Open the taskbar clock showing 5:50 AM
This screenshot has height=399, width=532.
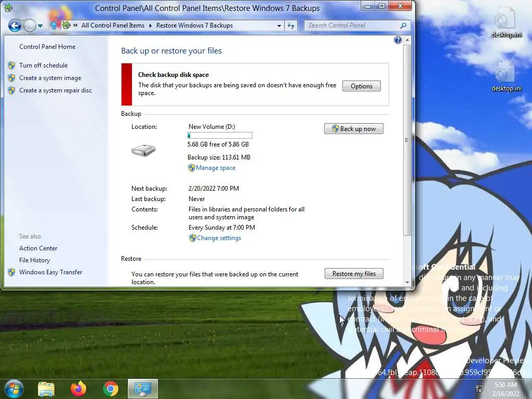coord(506,389)
